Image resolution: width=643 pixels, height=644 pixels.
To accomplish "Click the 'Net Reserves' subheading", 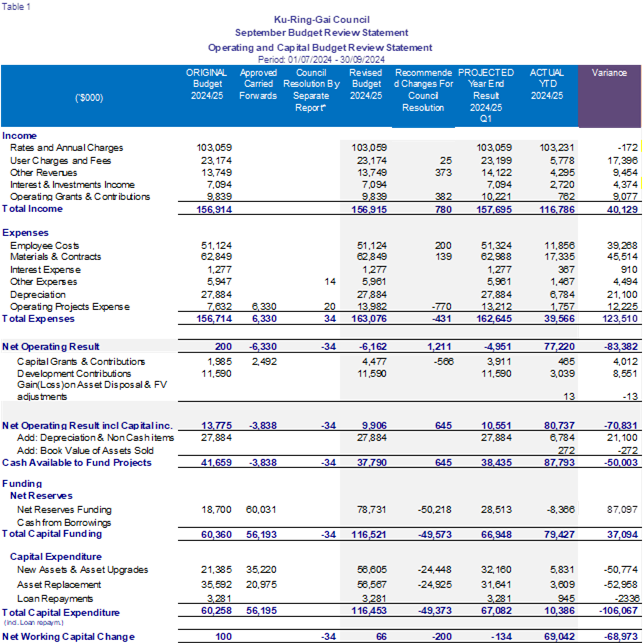I will click(x=41, y=496).
